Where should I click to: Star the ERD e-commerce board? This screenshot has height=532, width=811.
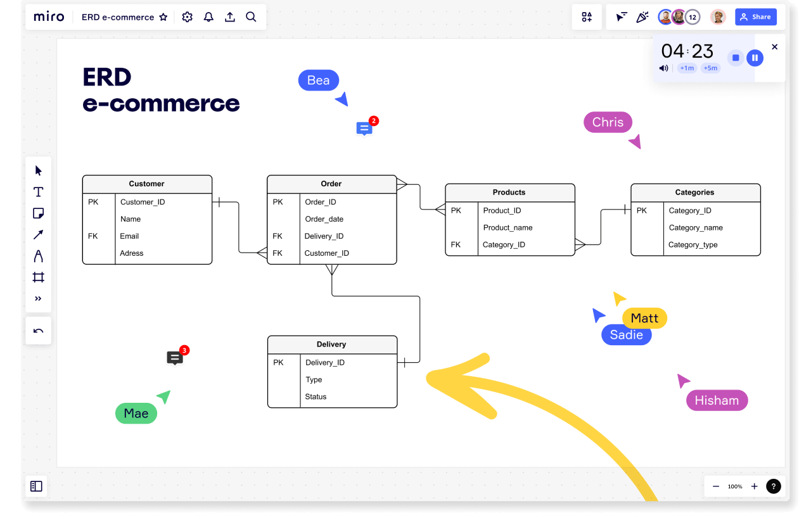point(163,17)
